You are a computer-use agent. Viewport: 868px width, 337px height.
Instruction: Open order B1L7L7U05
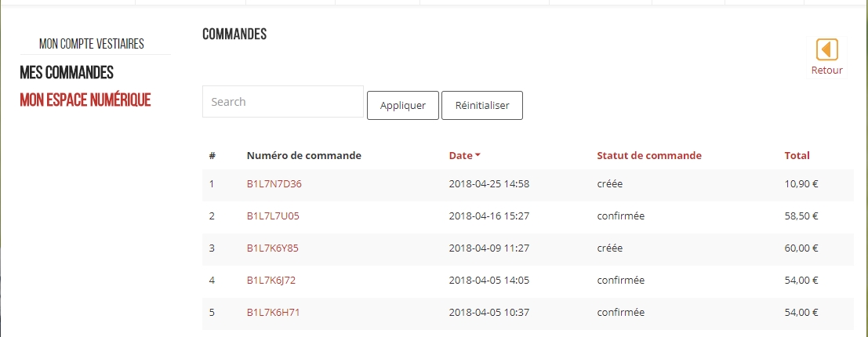coord(273,216)
